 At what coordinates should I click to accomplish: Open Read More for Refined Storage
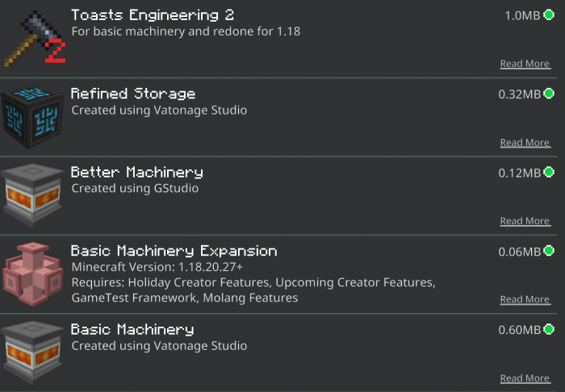click(525, 143)
